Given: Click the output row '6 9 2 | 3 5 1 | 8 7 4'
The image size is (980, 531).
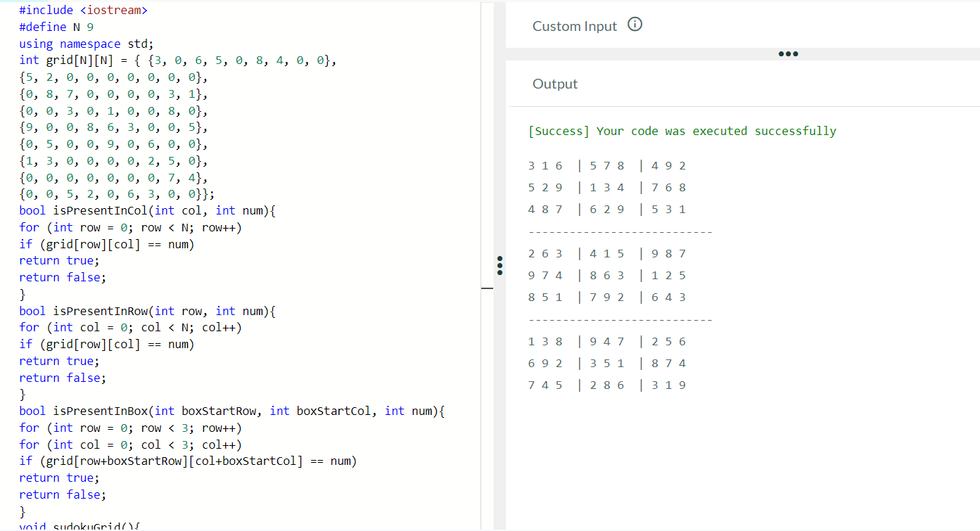Looking at the screenshot, I should coord(607,364).
